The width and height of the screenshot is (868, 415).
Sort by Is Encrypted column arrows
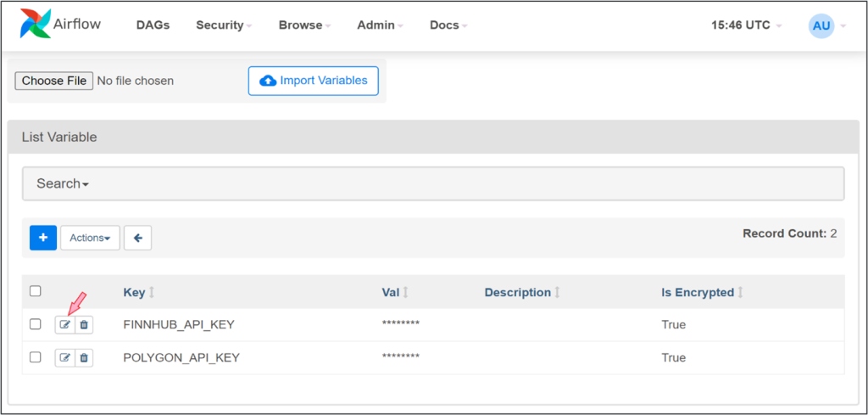pos(740,293)
